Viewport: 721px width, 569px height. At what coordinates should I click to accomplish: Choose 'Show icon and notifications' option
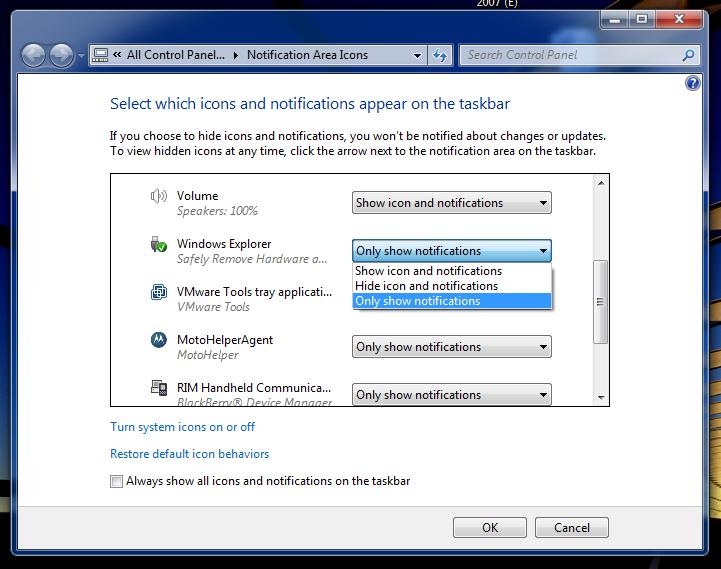[x=429, y=271]
